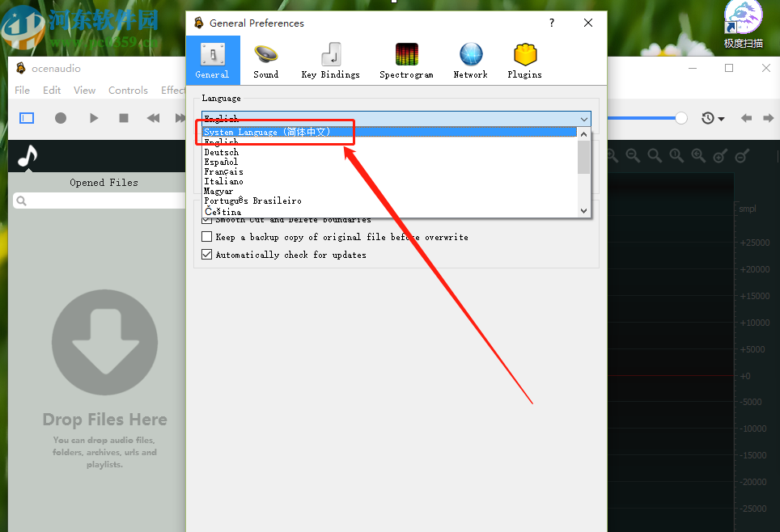Open the Controls menu in ocenaudio
The height and width of the screenshot is (532, 780).
[x=128, y=90]
